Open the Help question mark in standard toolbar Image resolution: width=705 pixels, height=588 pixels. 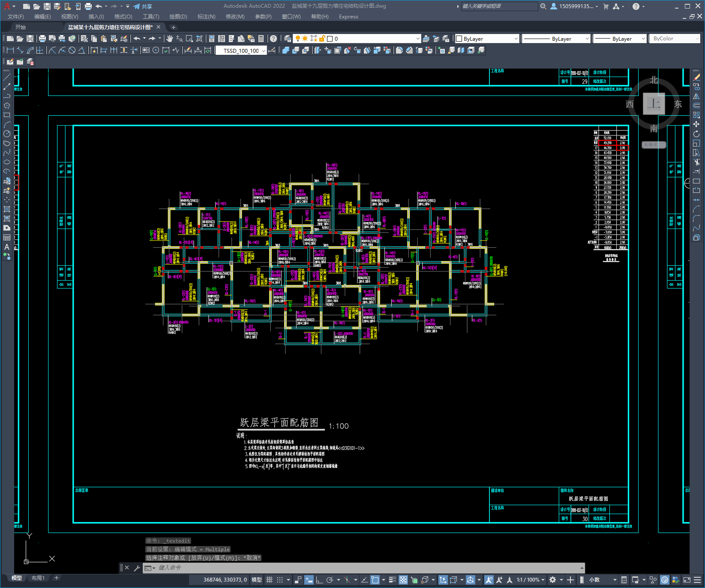coord(273,39)
